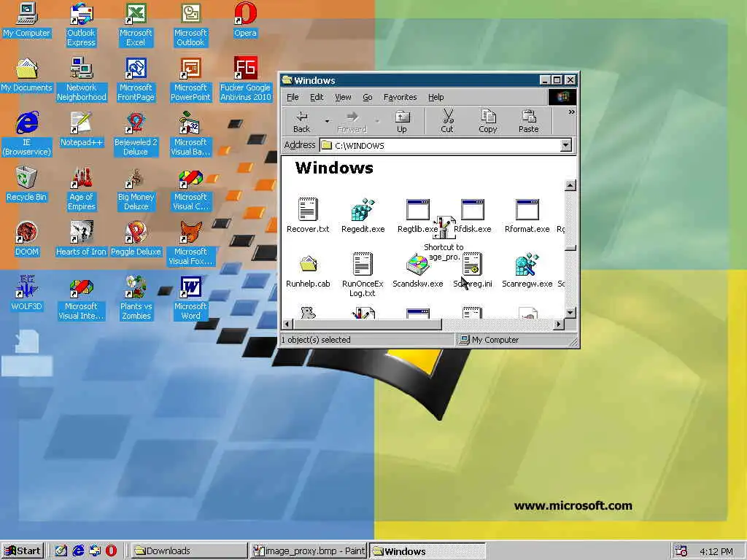
Task: Select the DOOM desktop icon
Action: (27, 239)
